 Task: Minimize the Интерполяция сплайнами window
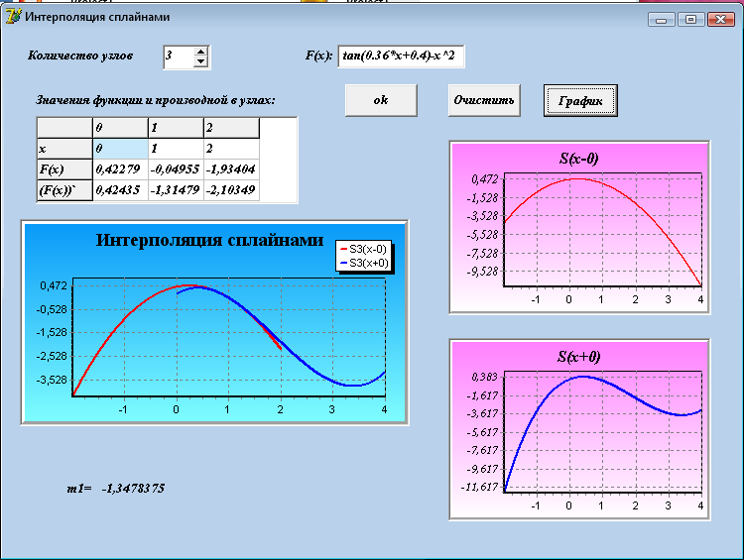point(661,20)
